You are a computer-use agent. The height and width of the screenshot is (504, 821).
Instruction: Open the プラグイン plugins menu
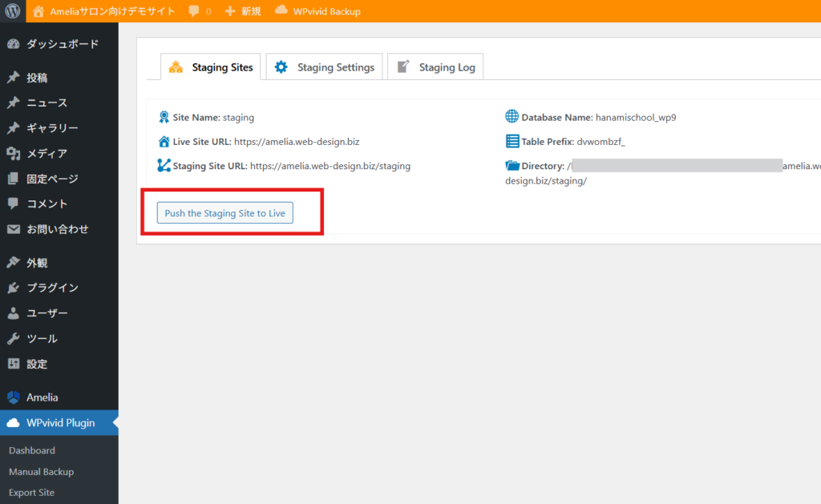tap(52, 288)
